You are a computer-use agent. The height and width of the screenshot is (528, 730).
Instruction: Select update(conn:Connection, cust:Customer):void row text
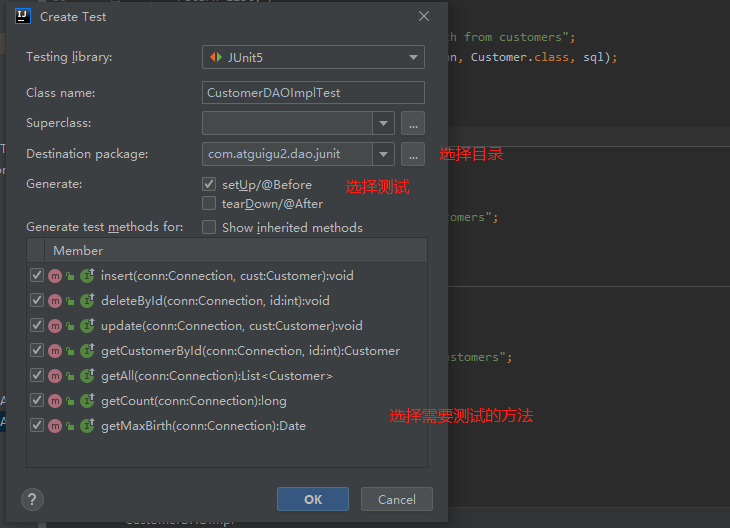click(x=232, y=325)
